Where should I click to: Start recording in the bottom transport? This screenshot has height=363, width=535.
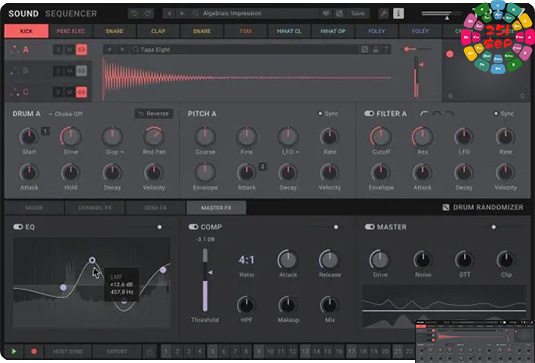pos(34,351)
